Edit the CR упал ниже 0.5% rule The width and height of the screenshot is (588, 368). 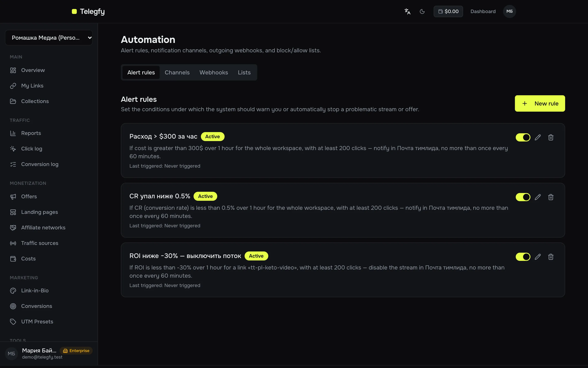tap(538, 197)
